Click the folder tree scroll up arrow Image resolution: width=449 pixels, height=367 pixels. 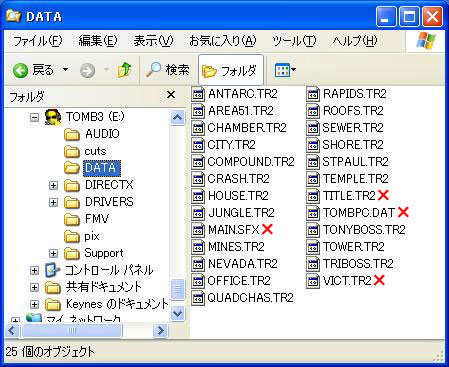(177, 118)
